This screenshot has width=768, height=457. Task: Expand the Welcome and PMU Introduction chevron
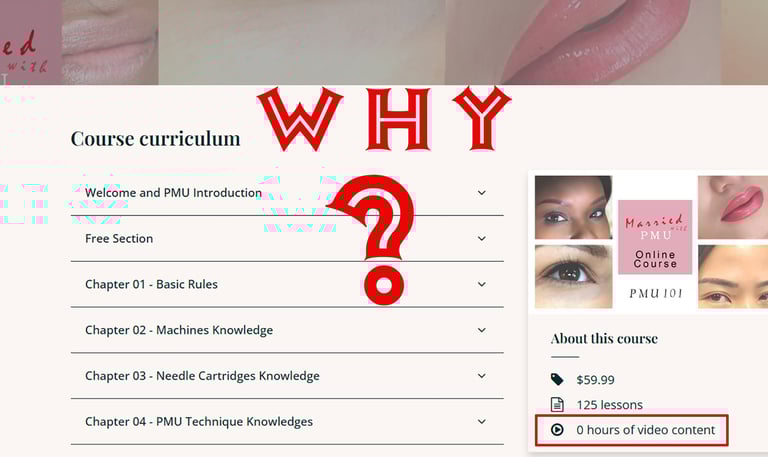(x=482, y=193)
